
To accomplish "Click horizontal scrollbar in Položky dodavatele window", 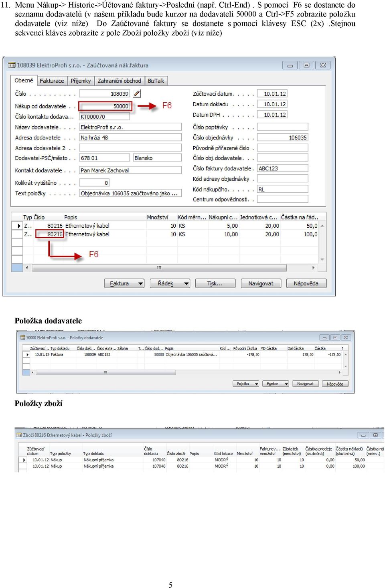I will pyautogui.click(x=105, y=372).
